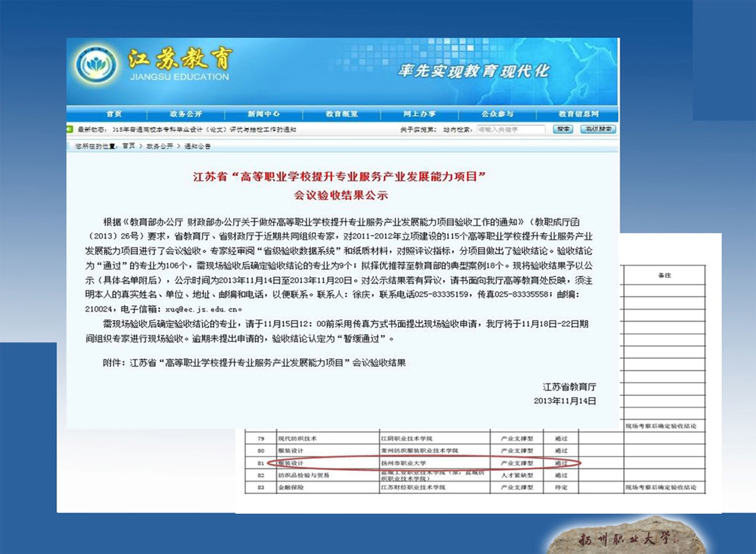756x554 pixels.
Task: Click 首页 in the breadcrumb path
Action: pos(129,146)
